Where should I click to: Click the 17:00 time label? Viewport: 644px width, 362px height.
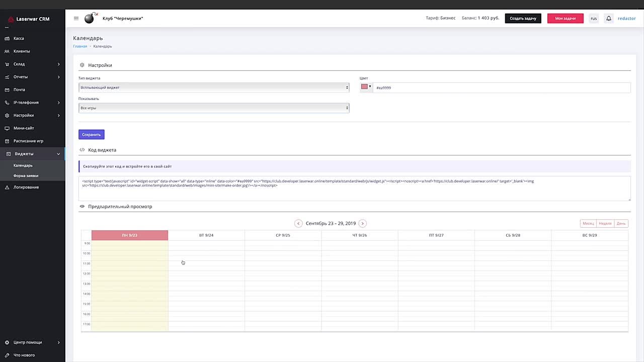click(87, 324)
